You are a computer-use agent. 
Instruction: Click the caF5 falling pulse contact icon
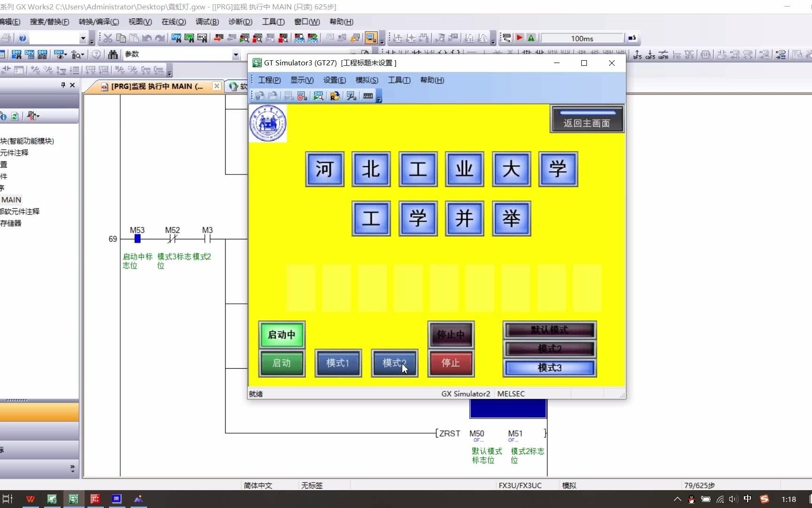click(650, 55)
